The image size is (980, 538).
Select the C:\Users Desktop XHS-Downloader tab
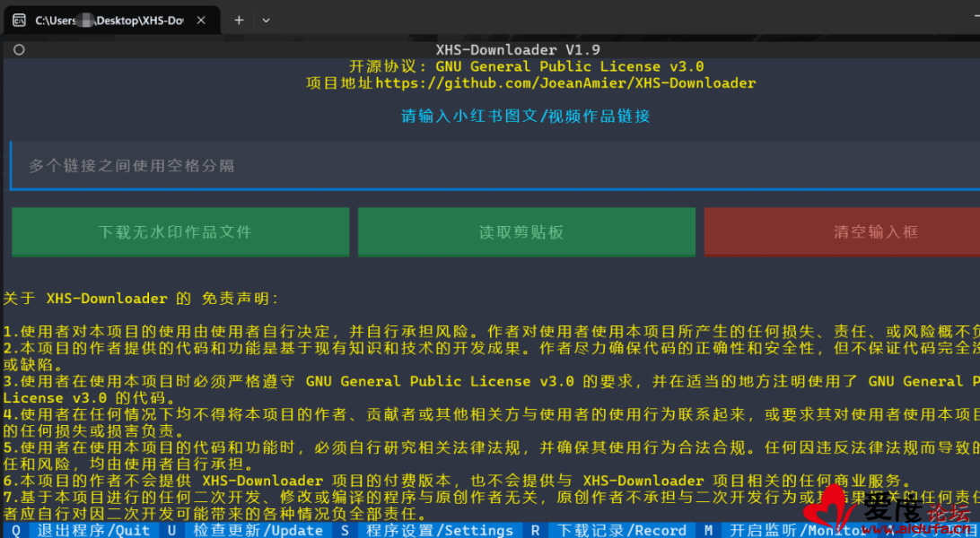(x=112, y=20)
